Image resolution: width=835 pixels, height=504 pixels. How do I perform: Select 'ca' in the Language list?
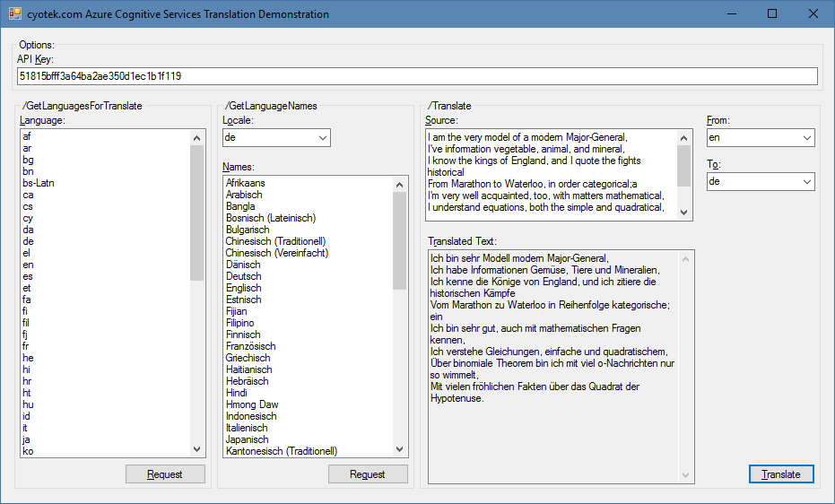click(x=106, y=196)
